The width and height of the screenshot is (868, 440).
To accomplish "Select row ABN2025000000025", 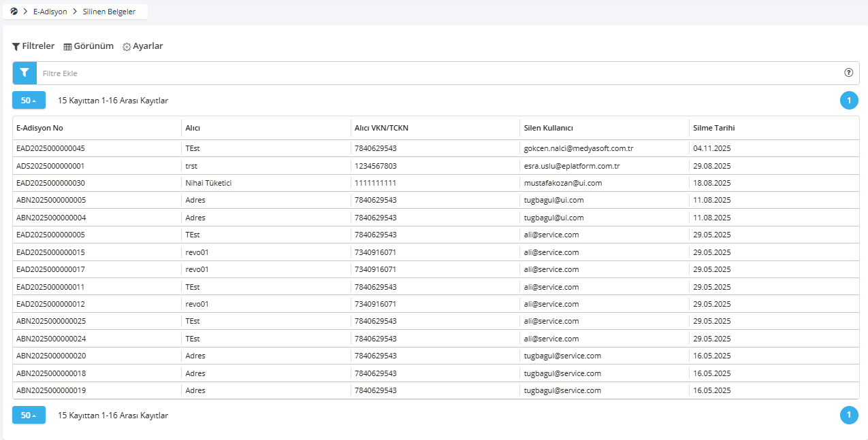I will pyautogui.click(x=436, y=321).
